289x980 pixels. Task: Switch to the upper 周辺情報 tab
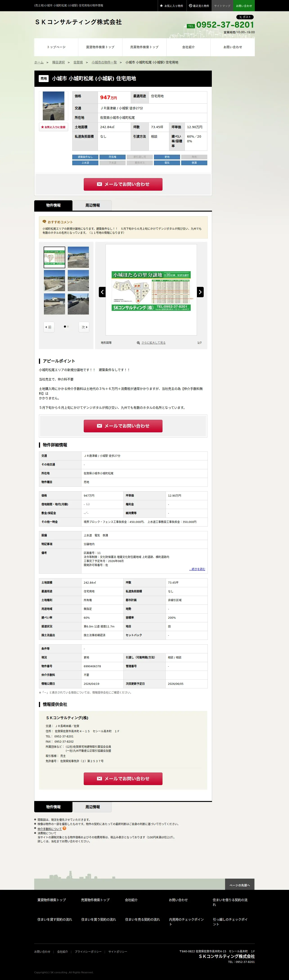tap(93, 205)
